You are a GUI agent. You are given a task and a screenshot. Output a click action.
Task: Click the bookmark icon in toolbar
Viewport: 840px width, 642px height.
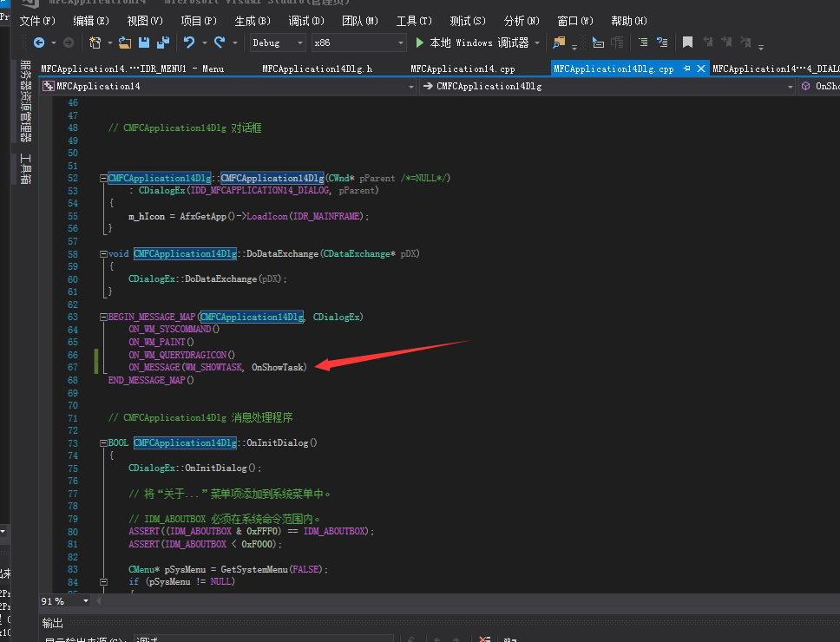(687, 43)
